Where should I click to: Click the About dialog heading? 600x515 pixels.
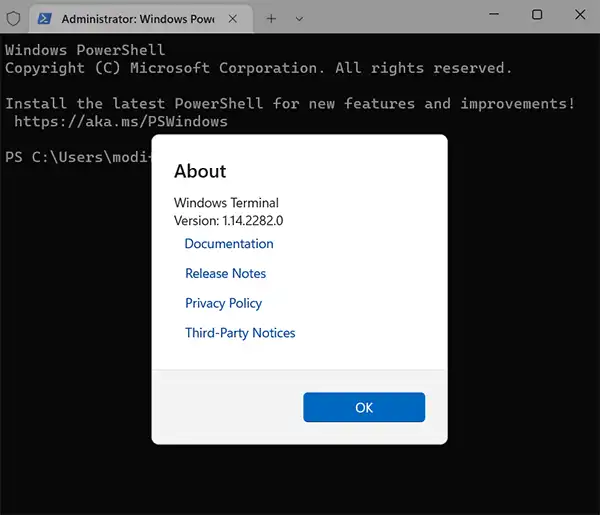(x=200, y=171)
